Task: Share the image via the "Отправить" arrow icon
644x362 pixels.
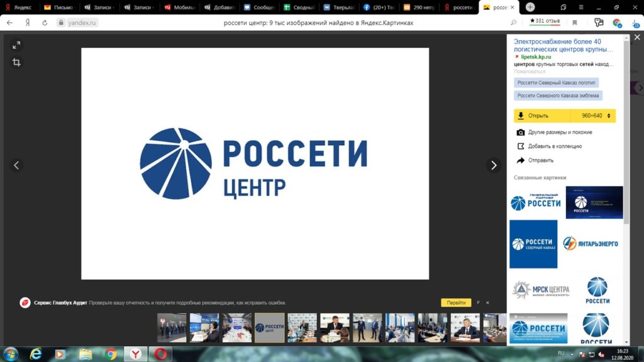Action: 519,160
